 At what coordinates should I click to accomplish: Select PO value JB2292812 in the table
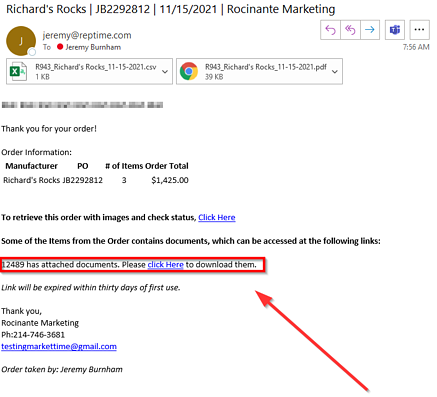coord(82,180)
